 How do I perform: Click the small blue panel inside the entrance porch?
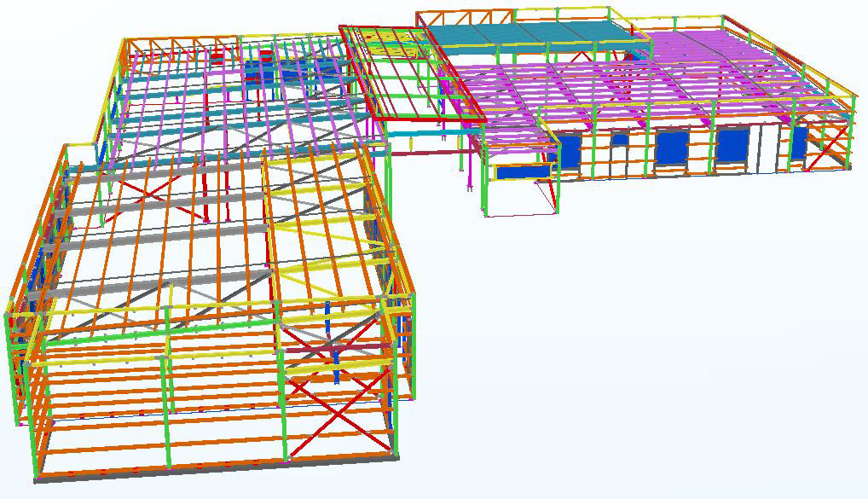tap(522, 171)
